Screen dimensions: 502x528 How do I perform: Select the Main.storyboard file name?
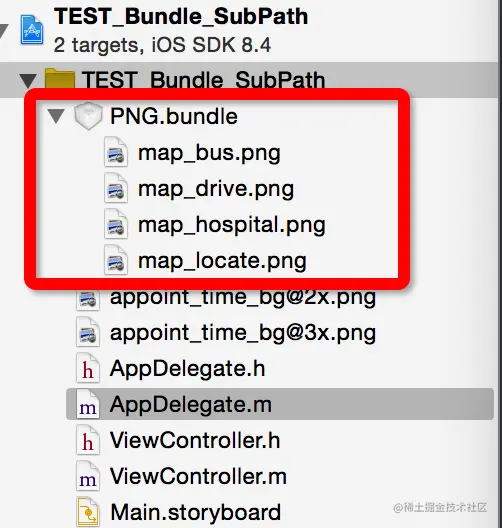[195, 512]
